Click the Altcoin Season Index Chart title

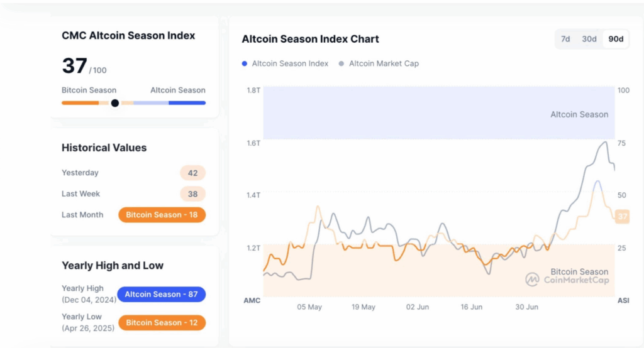point(310,39)
